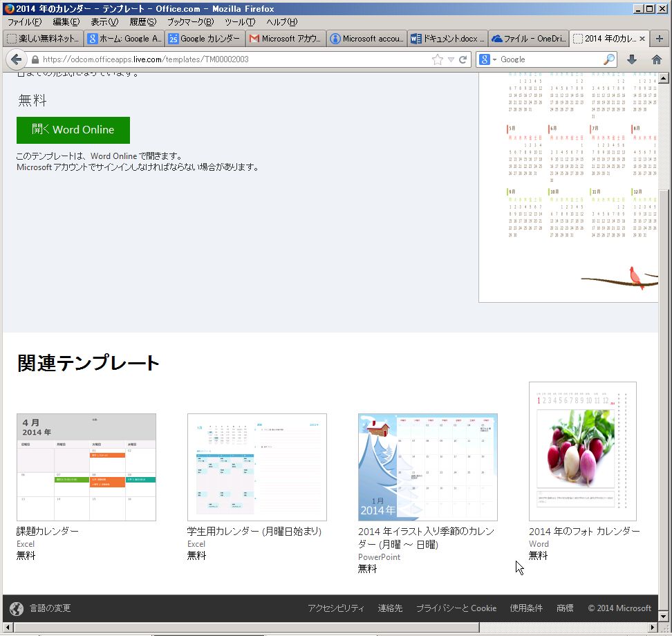
Task: Click 2014 年のフォト カレンダー link
Action: (x=585, y=532)
